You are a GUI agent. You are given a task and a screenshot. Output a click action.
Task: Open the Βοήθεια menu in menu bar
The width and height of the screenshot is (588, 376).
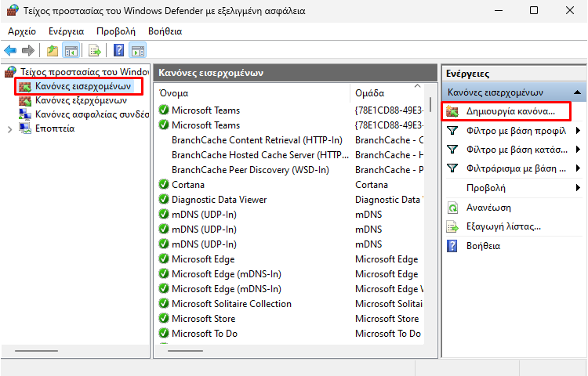pyautogui.click(x=165, y=31)
